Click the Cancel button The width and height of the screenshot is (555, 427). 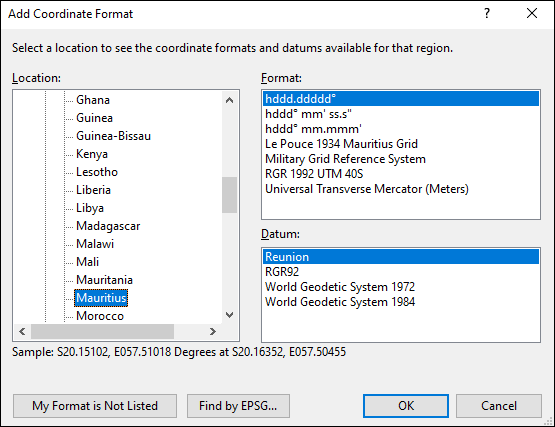pyautogui.click(x=499, y=406)
